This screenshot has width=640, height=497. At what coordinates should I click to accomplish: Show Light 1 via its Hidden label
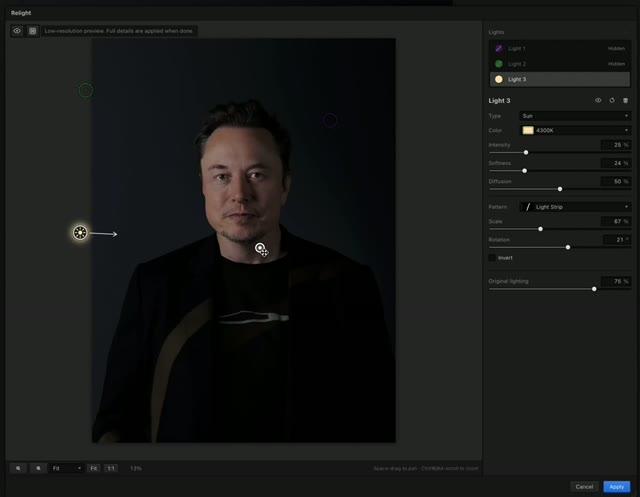point(616,49)
